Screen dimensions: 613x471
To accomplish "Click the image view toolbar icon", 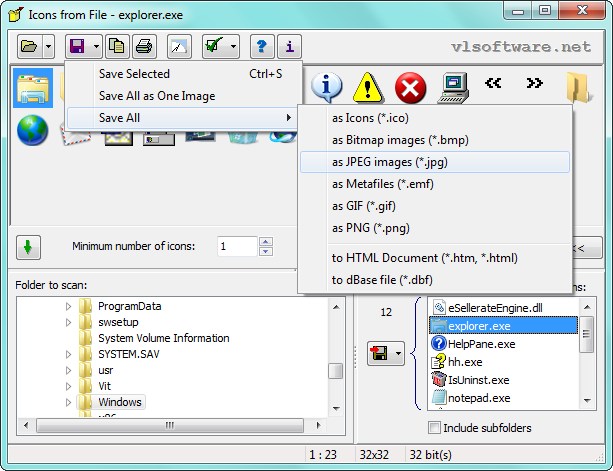I will click(x=179, y=47).
